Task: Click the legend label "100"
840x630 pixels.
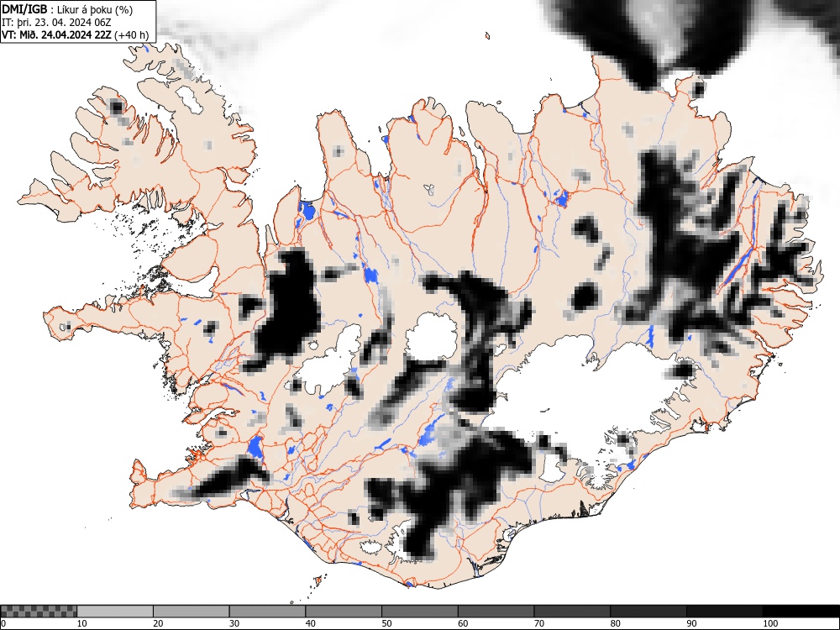Action: point(769,623)
